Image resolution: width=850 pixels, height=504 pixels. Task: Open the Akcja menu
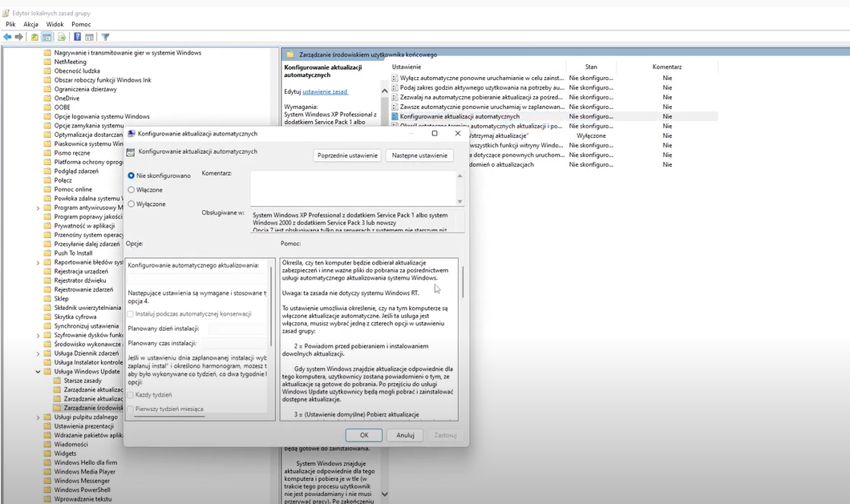point(31,24)
